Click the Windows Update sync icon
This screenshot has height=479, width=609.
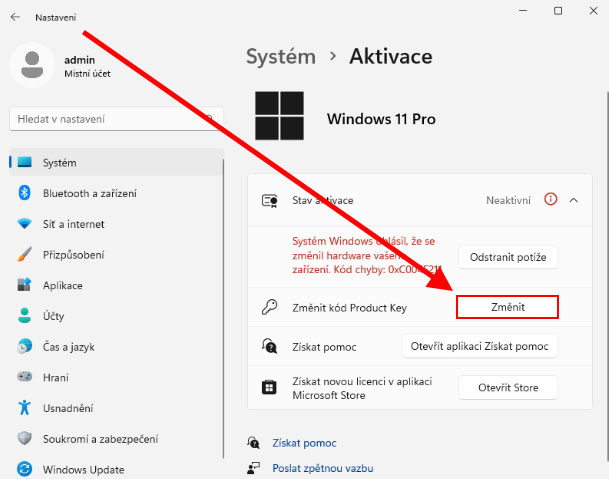[24, 469]
